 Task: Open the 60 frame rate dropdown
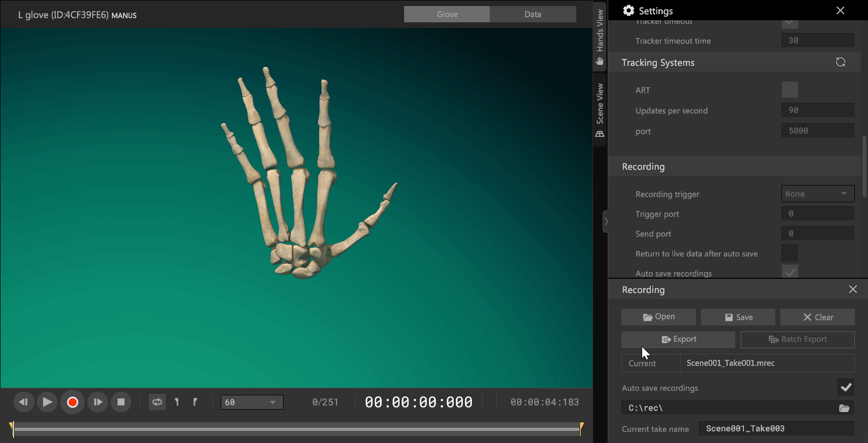[252, 402]
